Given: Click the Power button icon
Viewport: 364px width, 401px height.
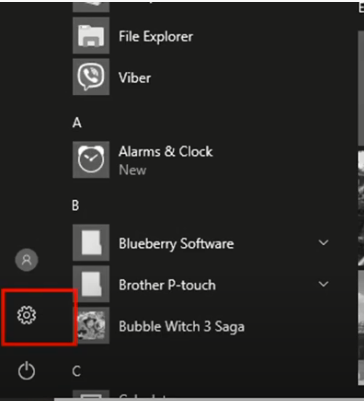Looking at the screenshot, I should tap(26, 371).
